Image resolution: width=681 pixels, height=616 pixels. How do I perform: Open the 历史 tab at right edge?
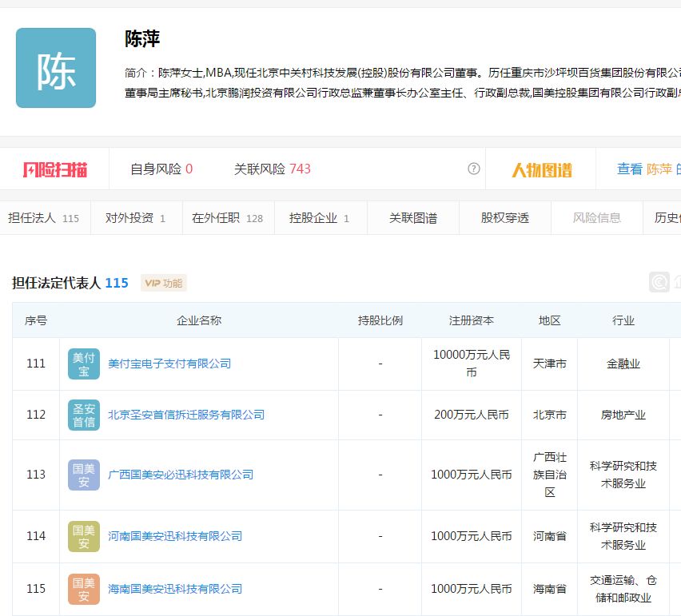663,218
